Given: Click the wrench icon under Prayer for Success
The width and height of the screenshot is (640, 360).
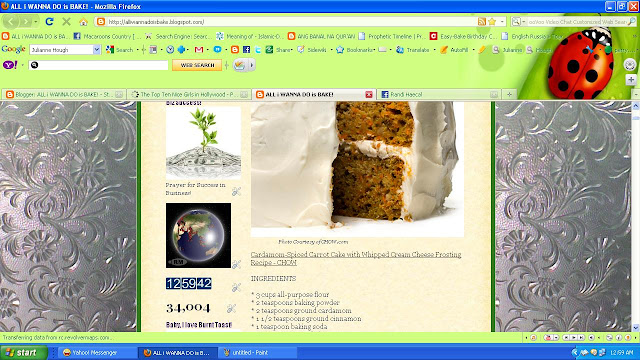Looking at the screenshot, I should [236, 191].
